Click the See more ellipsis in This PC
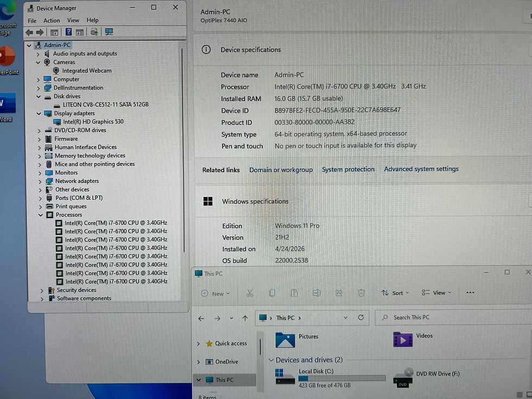The height and width of the screenshot is (399, 532). pos(470,293)
